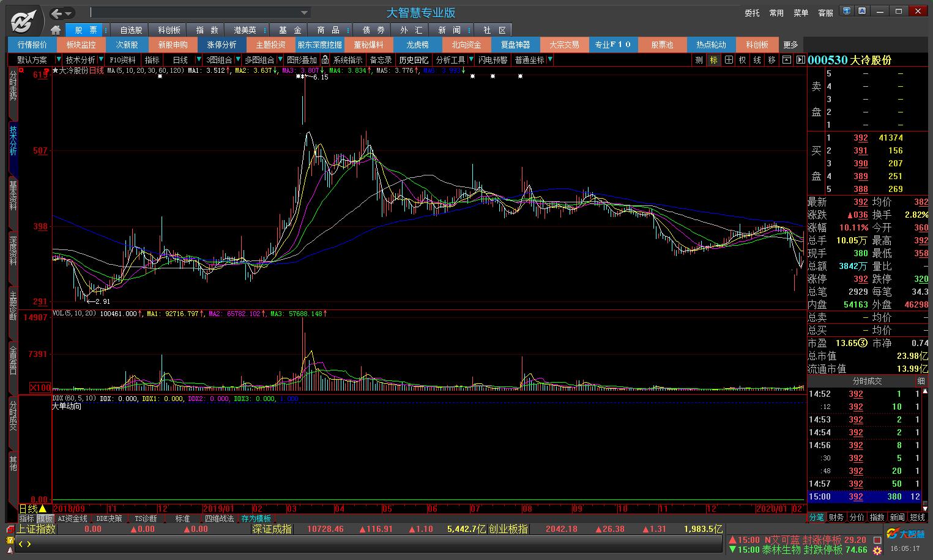
Task: Click the search input field at top
Action: [x=195, y=13]
